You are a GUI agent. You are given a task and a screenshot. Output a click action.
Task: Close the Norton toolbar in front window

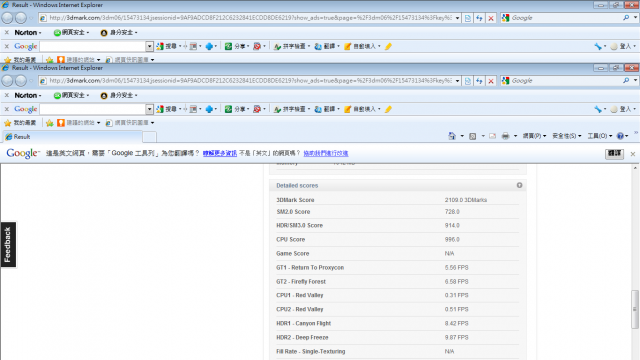click(x=7, y=96)
